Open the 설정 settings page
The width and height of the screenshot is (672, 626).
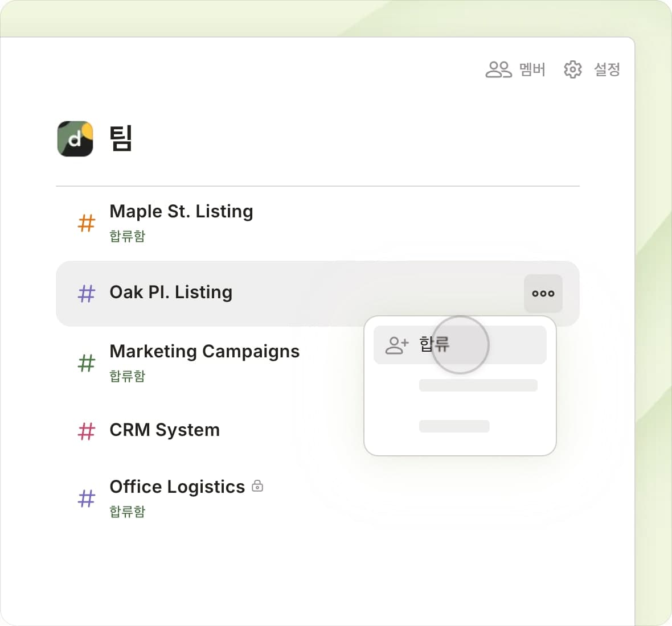[607, 69]
